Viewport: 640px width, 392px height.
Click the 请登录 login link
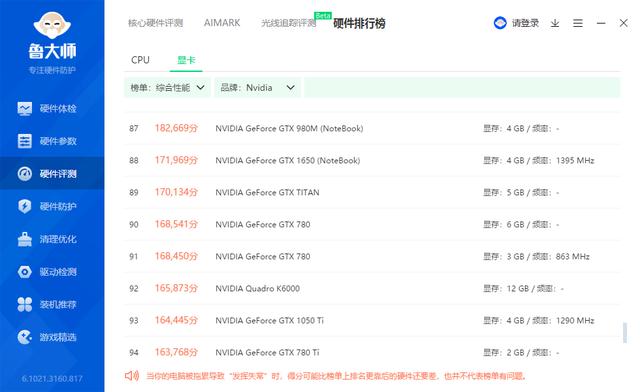[525, 23]
